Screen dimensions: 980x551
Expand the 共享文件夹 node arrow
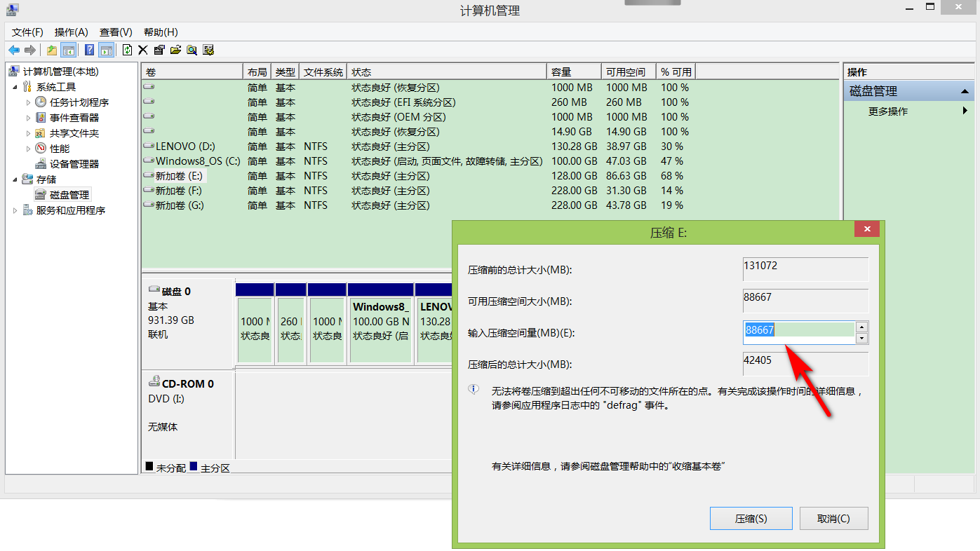pos(29,133)
